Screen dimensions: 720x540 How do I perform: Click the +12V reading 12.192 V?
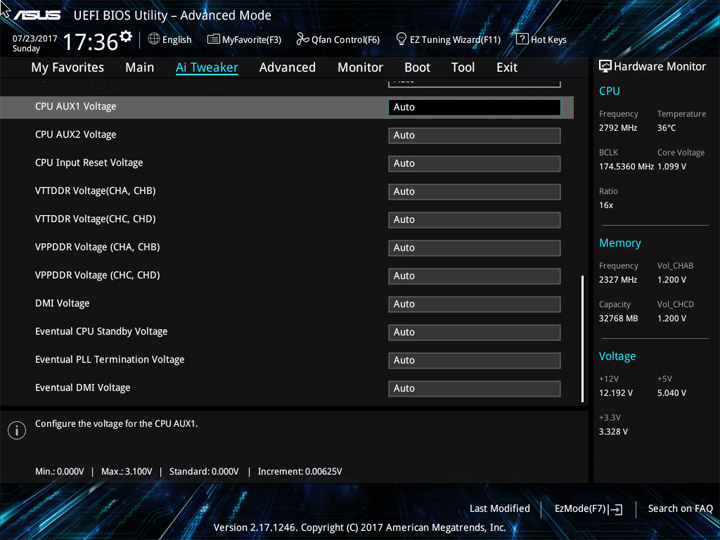coord(616,393)
